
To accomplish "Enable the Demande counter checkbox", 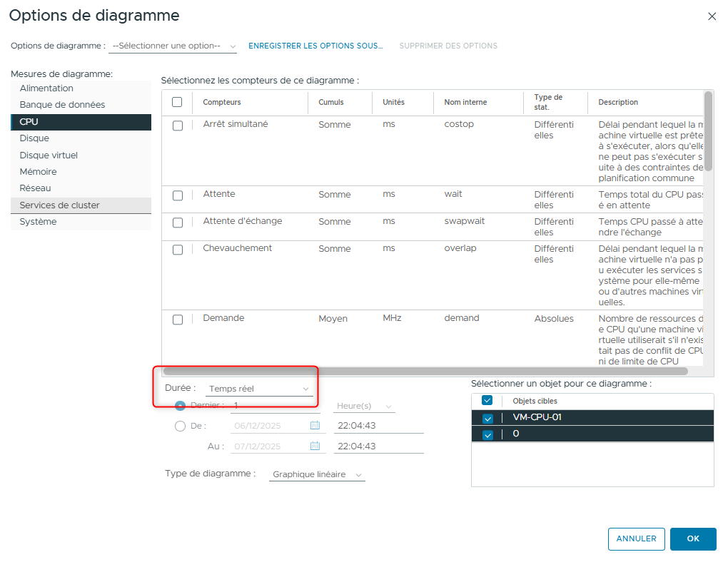I will tap(178, 320).
